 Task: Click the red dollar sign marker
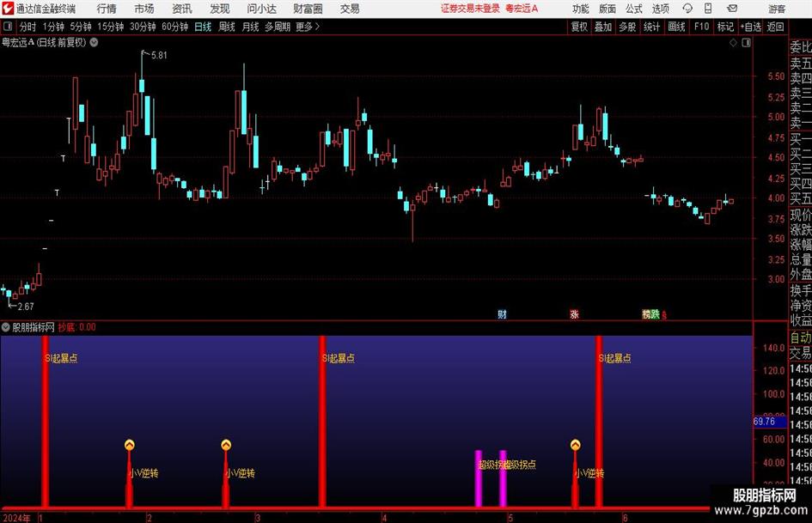[x=664, y=315]
